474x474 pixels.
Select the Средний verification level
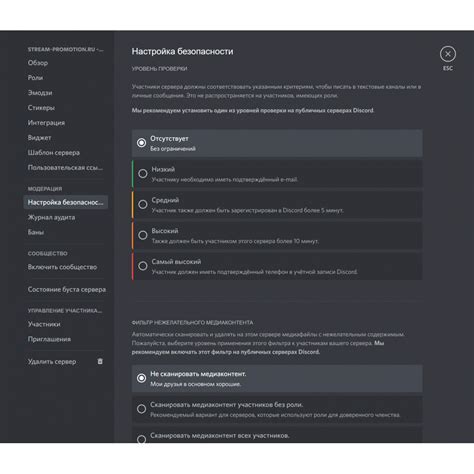tap(277, 205)
